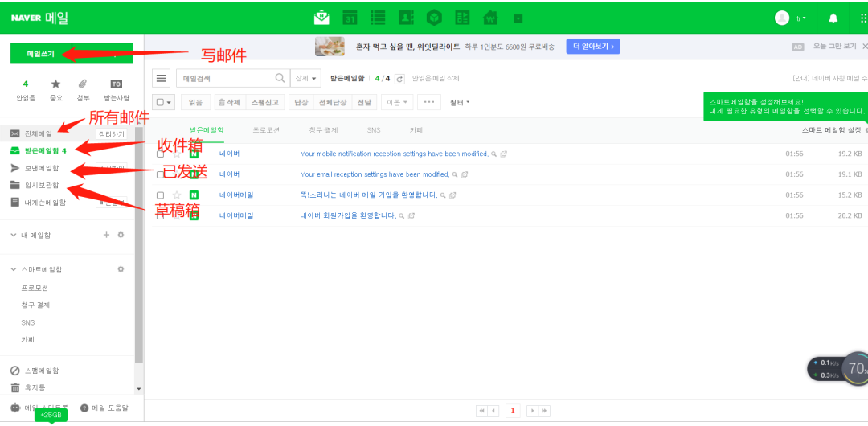Screen dimensions: 868x426
Task: Click the user profile avatar
Action: 782,18
